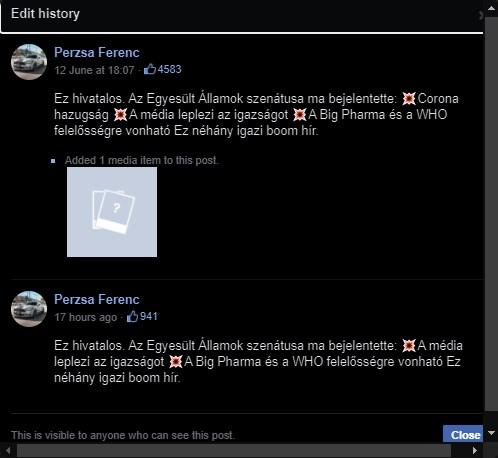Open Perzsa Ferenc profile from second entry
This screenshot has width=498, height=458.
click(x=97, y=299)
